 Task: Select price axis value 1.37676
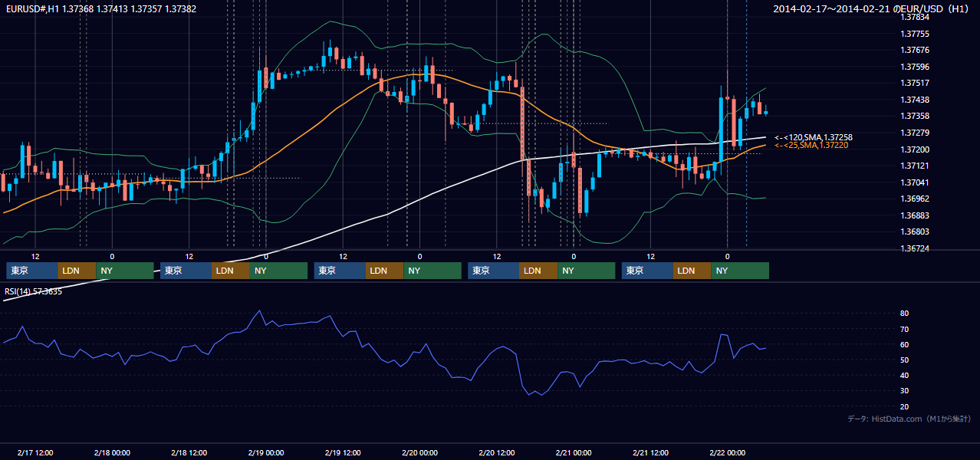coord(914,50)
